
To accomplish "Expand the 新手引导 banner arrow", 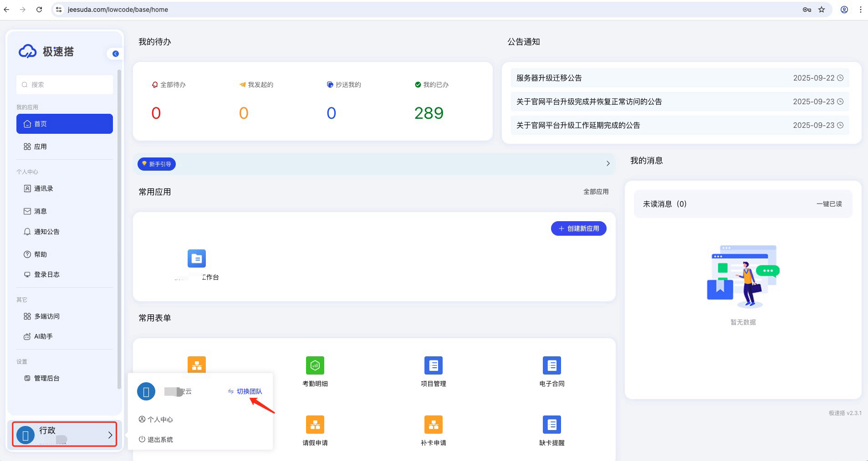I will 608,163.
